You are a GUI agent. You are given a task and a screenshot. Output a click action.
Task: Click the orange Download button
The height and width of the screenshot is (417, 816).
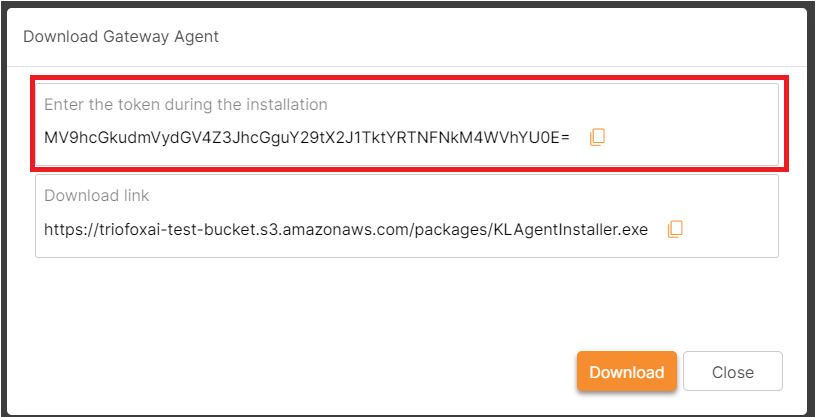tap(627, 371)
